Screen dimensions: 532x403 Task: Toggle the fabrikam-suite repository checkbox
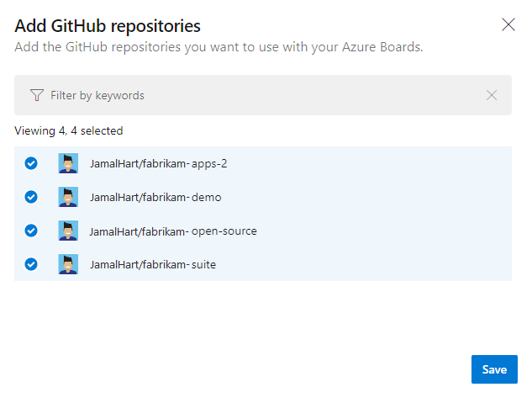pos(31,264)
